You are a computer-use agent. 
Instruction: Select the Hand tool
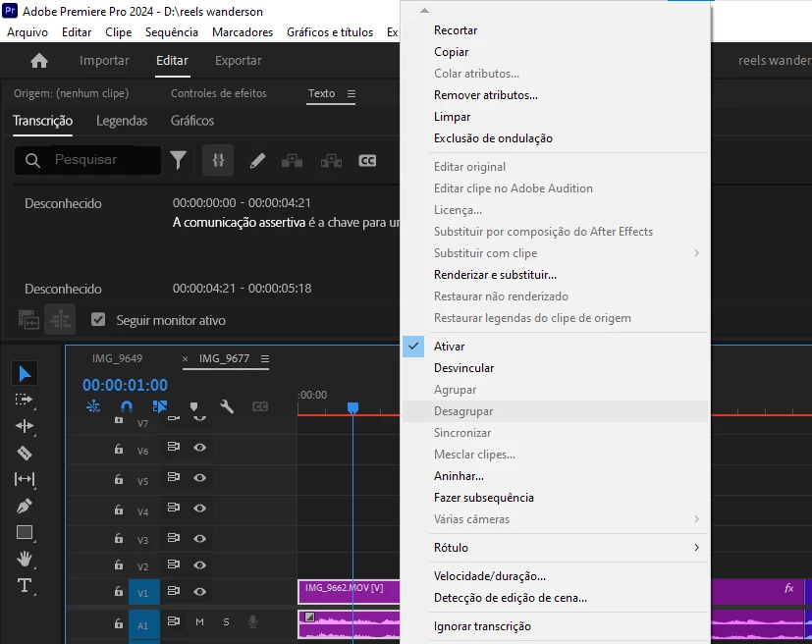pyautogui.click(x=25, y=559)
